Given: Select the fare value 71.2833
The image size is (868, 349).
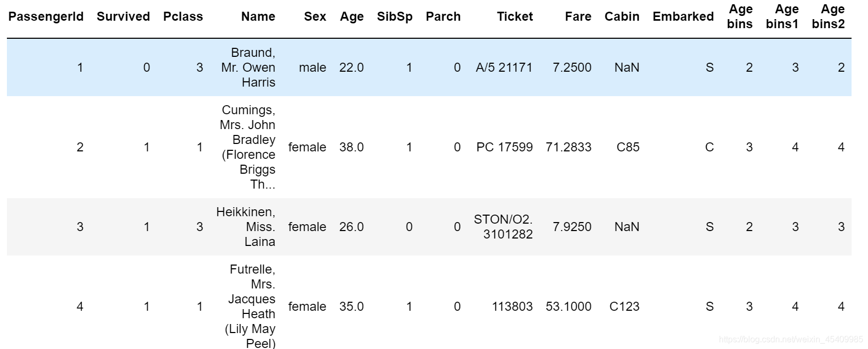Looking at the screenshot, I should coord(568,147).
